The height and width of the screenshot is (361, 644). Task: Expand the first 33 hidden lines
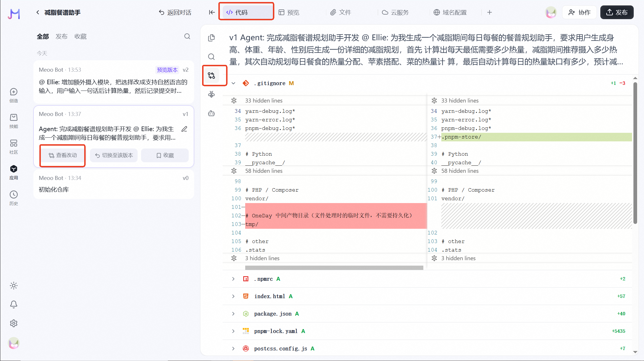[234, 101]
